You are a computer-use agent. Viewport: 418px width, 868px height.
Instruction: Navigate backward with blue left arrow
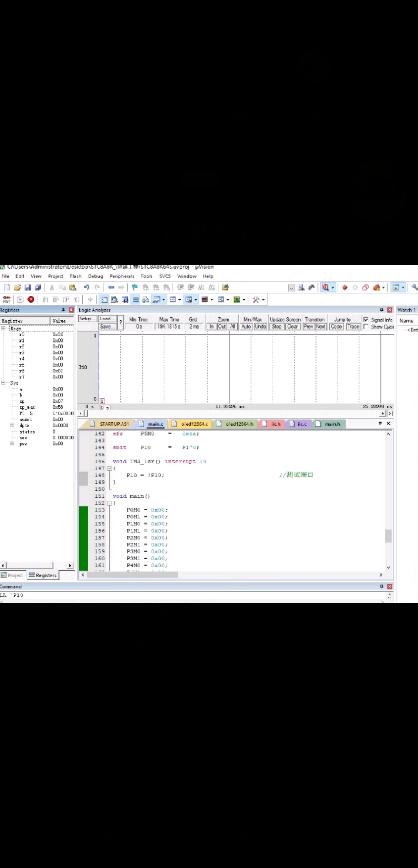(111, 288)
